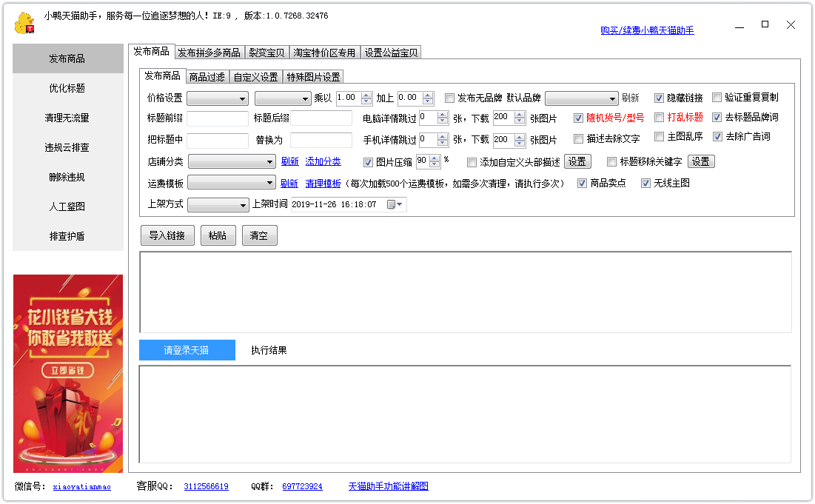Uncheck the 隐藏链接 checkbox
This screenshot has width=815, height=504.
(659, 98)
